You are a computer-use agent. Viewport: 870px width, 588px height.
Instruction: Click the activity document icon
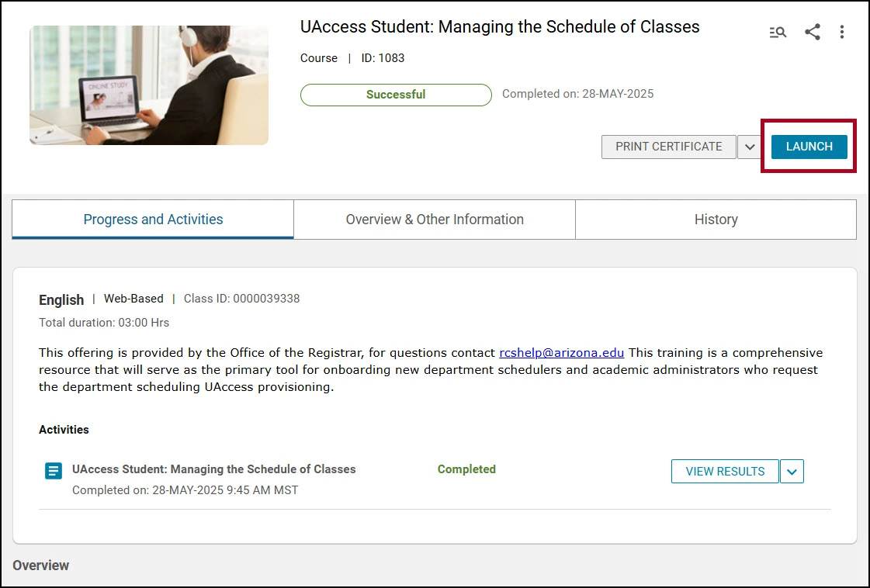pos(54,471)
